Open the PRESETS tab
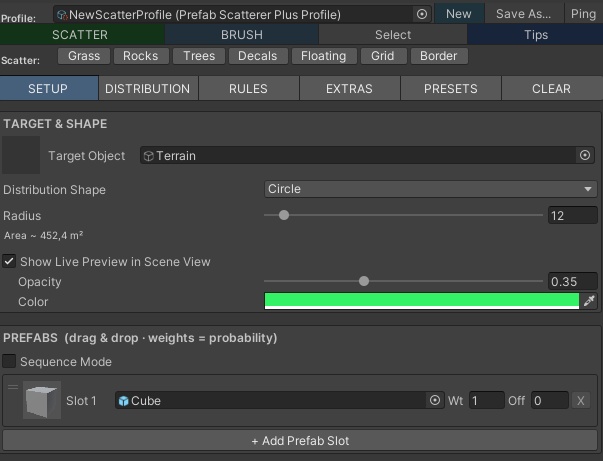This screenshot has width=603, height=461. coord(451,88)
